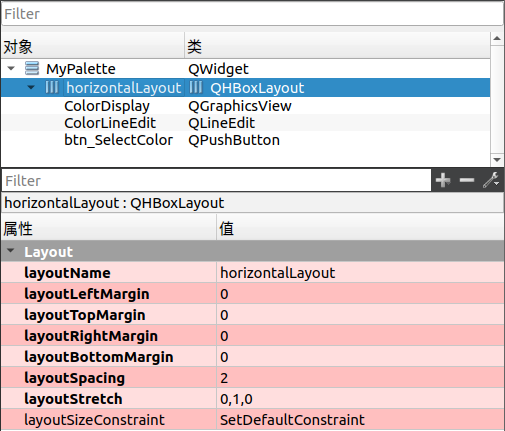
Task: Edit the layoutLeftMargin value
Action: [x=360, y=294]
